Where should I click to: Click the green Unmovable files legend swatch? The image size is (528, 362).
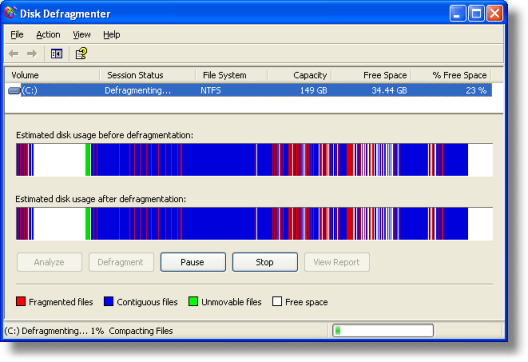[x=193, y=301]
